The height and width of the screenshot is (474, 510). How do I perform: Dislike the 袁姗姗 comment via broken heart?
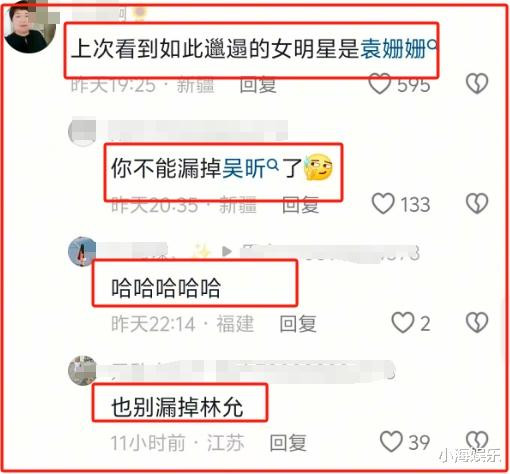(x=477, y=83)
